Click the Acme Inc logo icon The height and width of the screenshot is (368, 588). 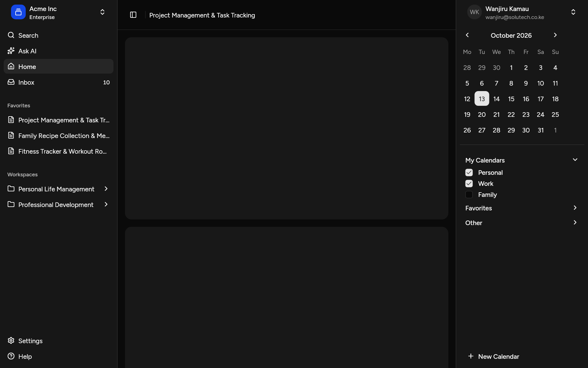[x=18, y=12]
